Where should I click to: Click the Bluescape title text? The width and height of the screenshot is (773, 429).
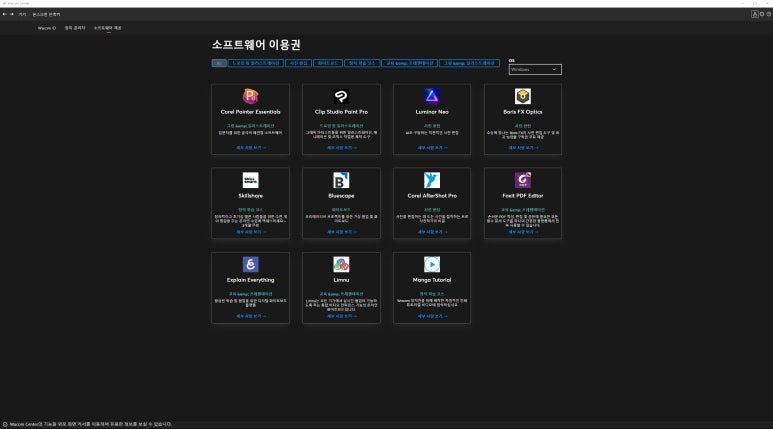click(341, 196)
